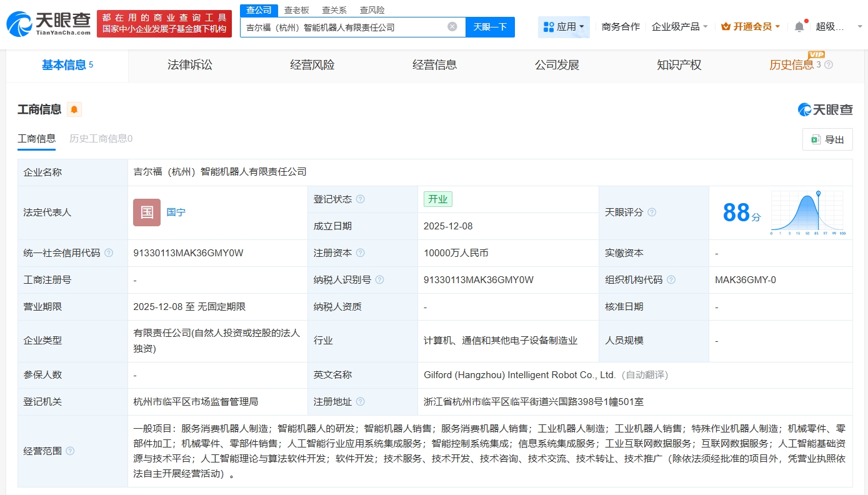Click the help icon next to 天眼评分
The height and width of the screenshot is (495, 868).
(652, 212)
